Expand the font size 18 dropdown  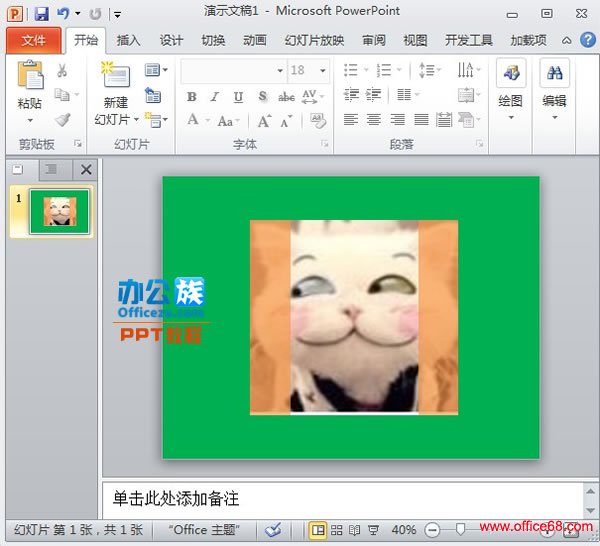tap(323, 70)
